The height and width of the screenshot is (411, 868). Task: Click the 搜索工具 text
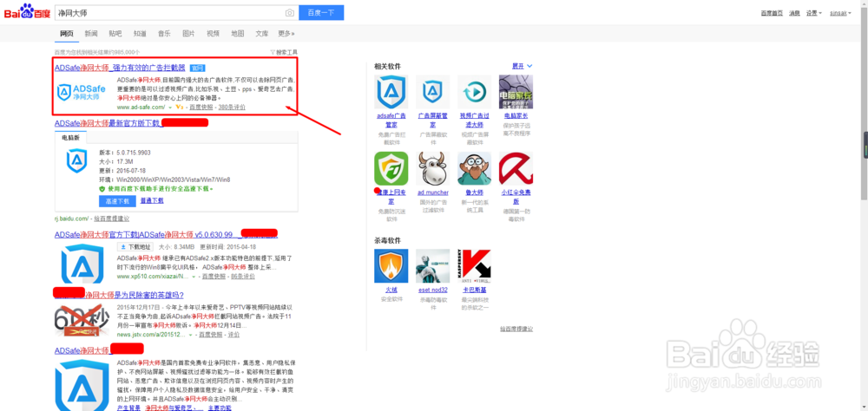(x=286, y=52)
